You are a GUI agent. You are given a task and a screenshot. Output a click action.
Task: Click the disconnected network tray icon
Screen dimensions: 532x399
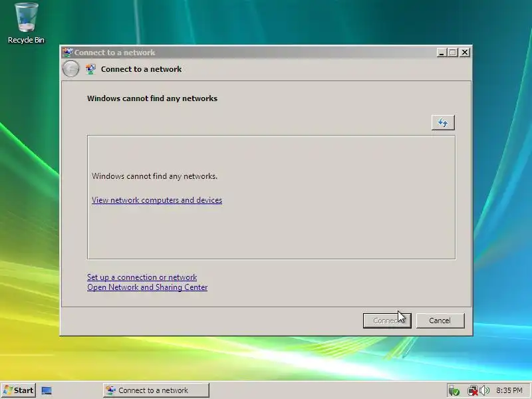point(472,390)
